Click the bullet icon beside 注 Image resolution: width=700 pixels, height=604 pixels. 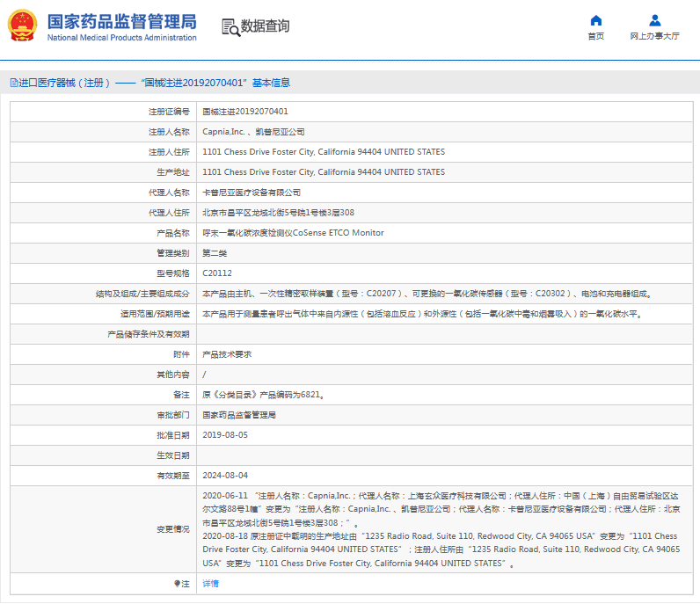pos(177,583)
